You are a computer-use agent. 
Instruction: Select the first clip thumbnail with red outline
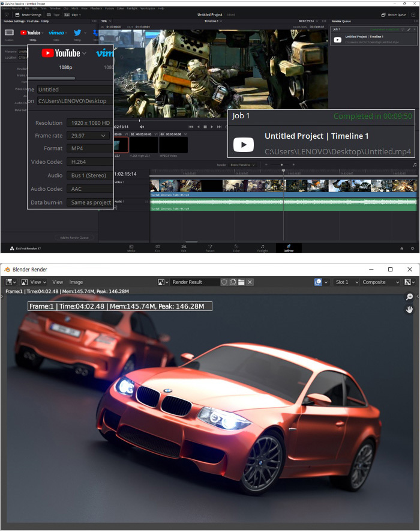coord(121,145)
